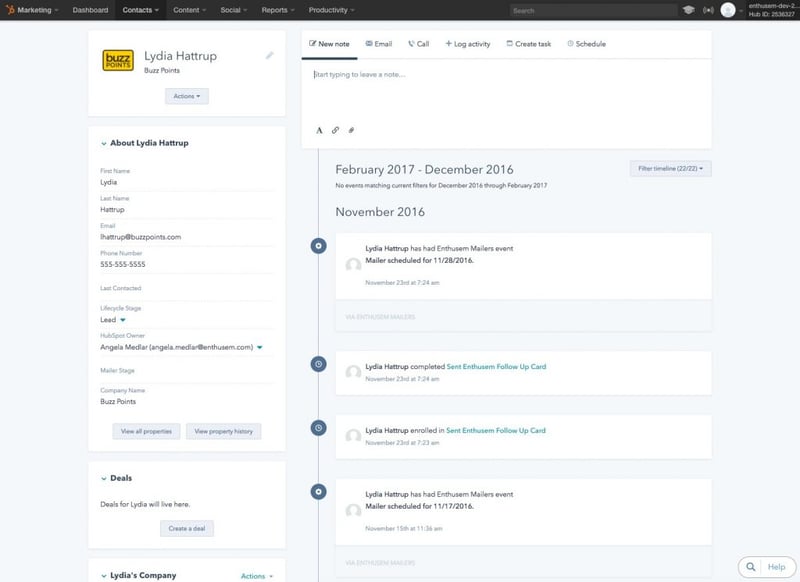This screenshot has height=582, width=800.
Task: Click the top Search field
Action: pos(593,10)
